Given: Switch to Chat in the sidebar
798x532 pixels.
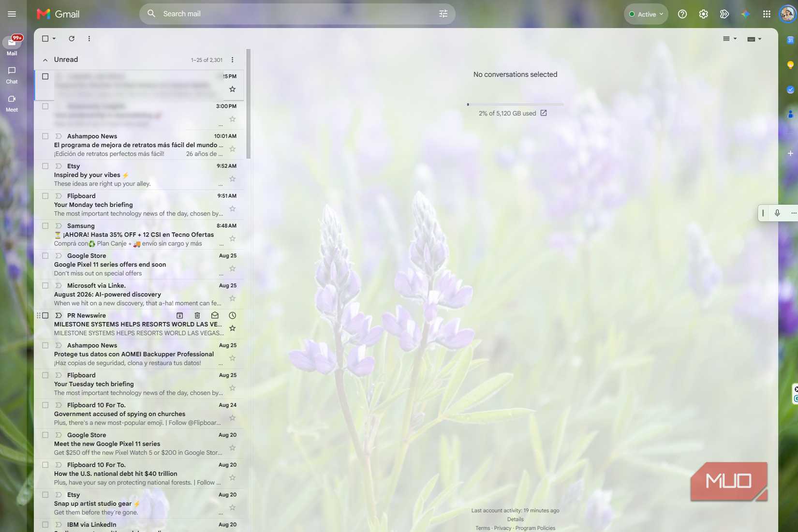Looking at the screenshot, I should coord(12,75).
